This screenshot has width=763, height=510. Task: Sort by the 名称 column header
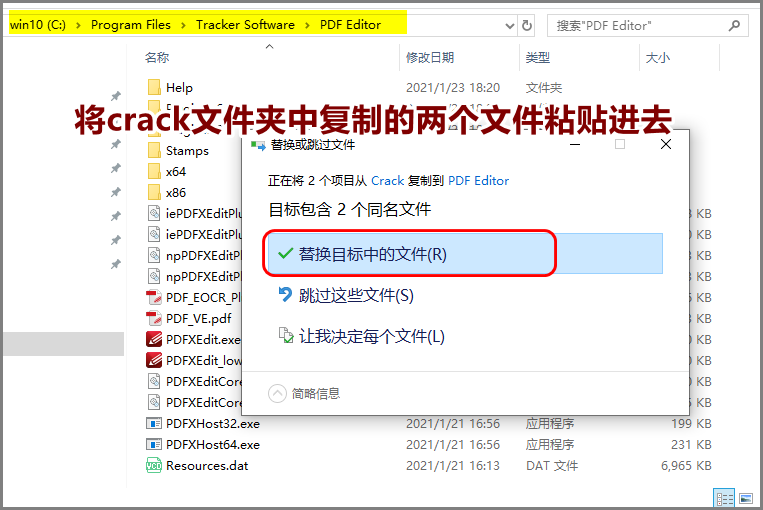[157, 57]
